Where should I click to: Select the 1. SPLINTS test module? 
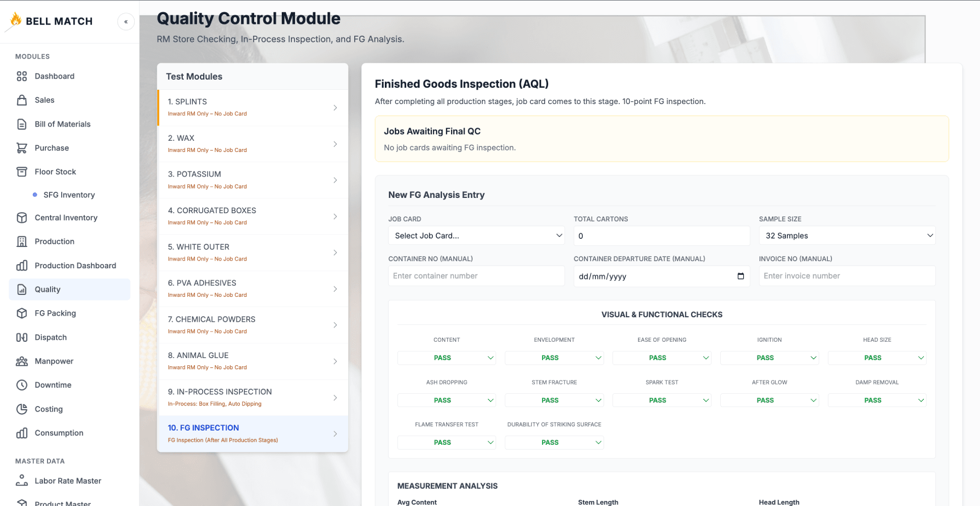click(x=253, y=108)
